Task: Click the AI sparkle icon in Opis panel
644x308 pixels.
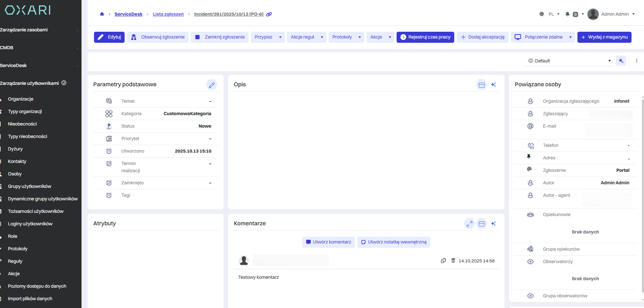Action: [493, 85]
